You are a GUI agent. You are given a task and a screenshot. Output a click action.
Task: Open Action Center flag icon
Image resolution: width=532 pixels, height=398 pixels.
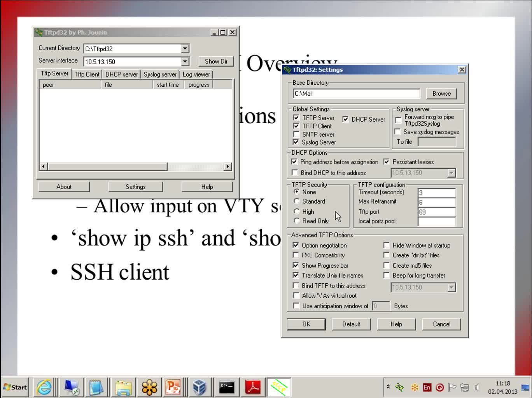point(452,387)
